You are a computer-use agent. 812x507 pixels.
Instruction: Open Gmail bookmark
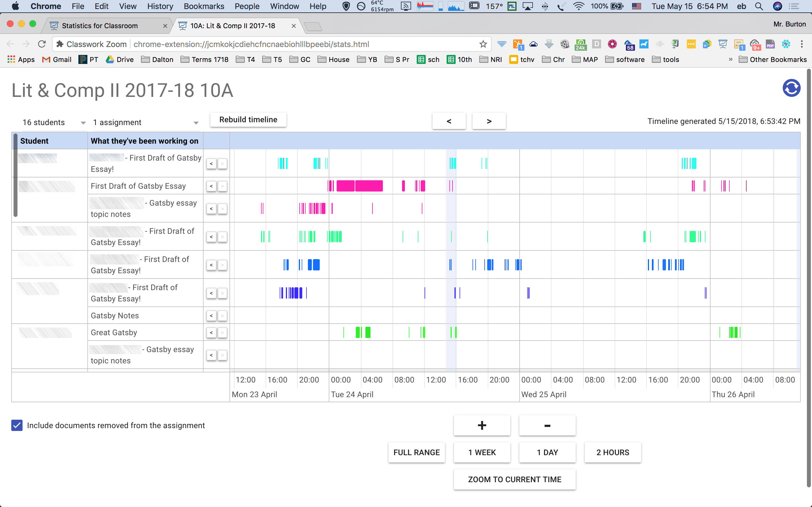click(57, 59)
